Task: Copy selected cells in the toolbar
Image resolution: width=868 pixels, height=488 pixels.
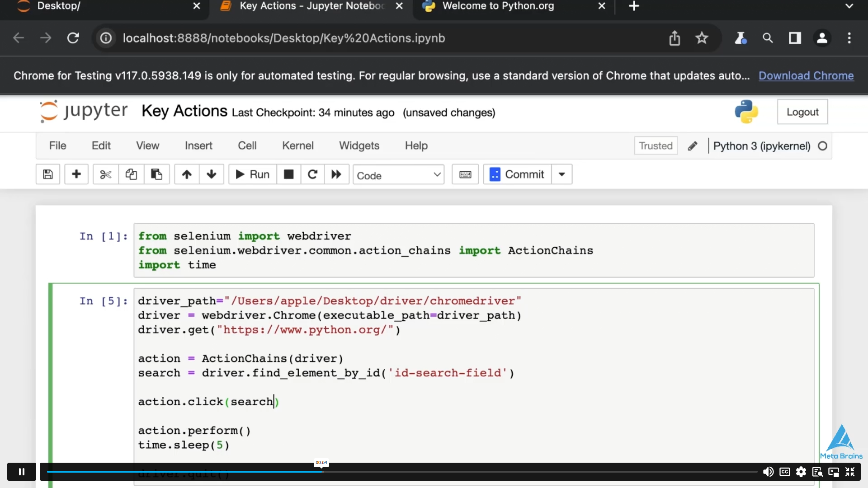Action: [x=131, y=174]
